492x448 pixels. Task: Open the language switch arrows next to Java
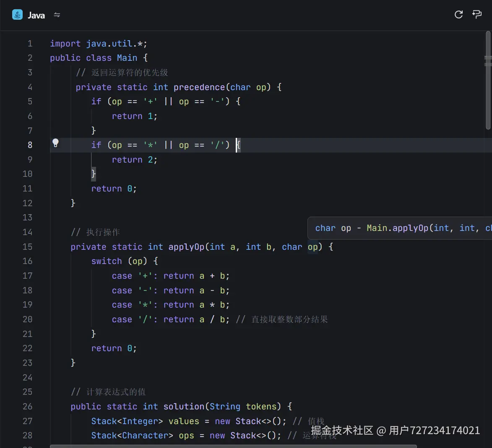(x=57, y=15)
